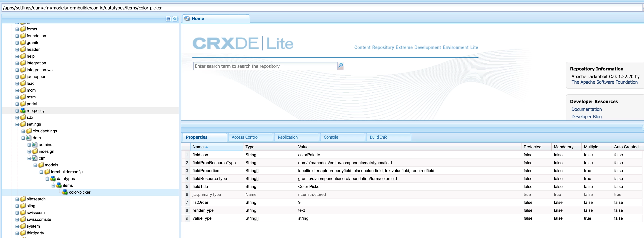Viewport: 644px width, 238px height.
Task: Click the Home tab globe icon
Action: (187, 19)
